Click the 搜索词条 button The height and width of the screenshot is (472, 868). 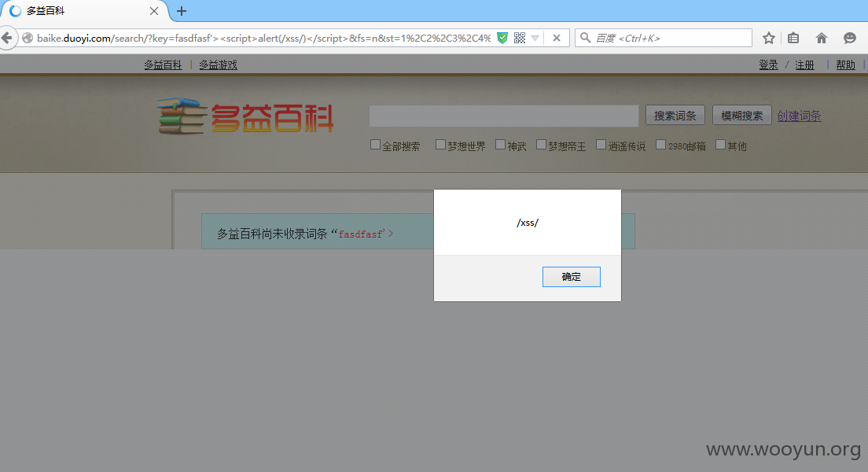(x=675, y=115)
